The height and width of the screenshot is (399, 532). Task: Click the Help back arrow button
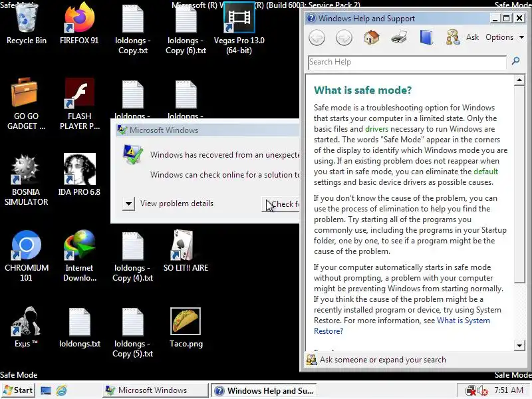[x=317, y=37]
